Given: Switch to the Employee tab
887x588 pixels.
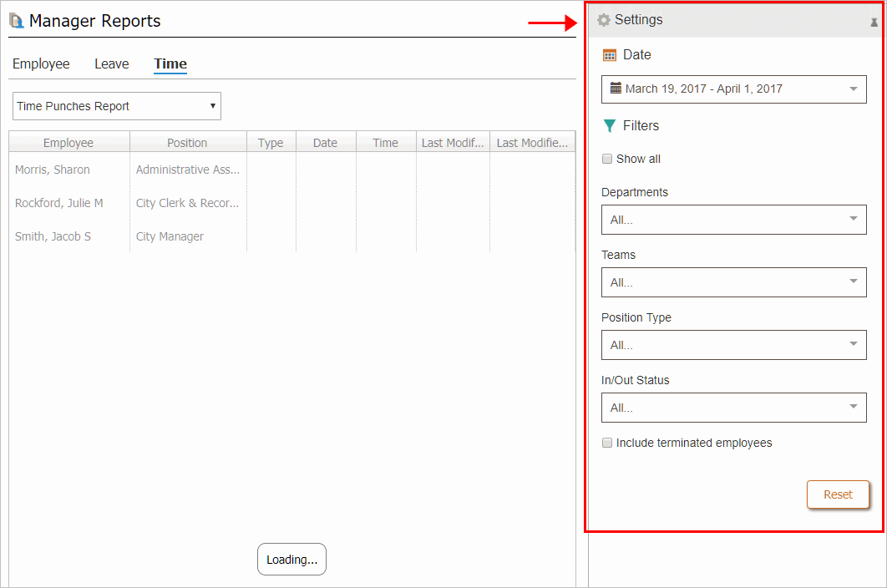Looking at the screenshot, I should pos(41,64).
